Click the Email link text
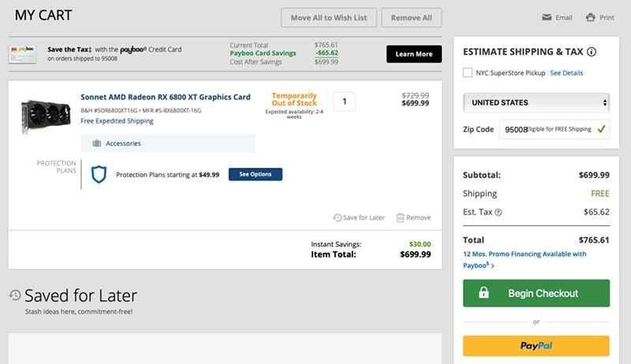 [564, 17]
